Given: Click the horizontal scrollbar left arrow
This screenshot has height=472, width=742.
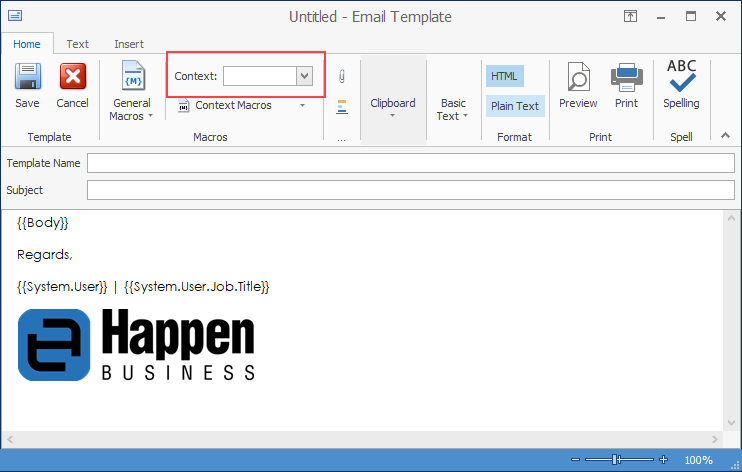Looking at the screenshot, I should 10,439.
